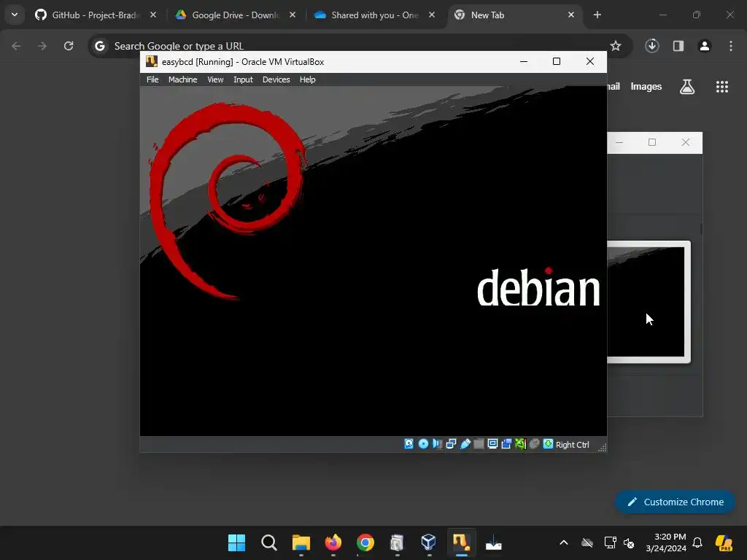The height and width of the screenshot is (560, 747).
Task: Open the Help menu in VirtualBox
Action: tap(307, 79)
